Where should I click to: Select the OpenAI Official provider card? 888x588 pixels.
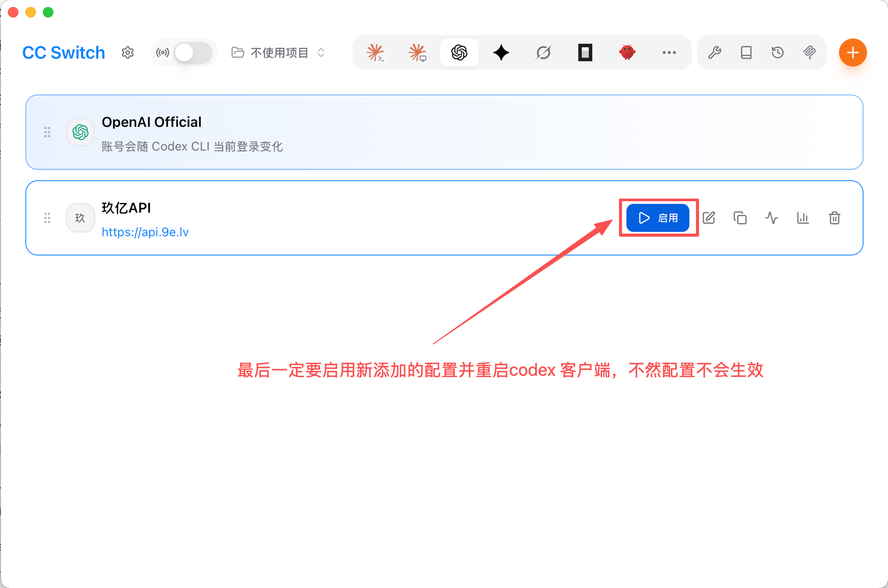[444, 132]
